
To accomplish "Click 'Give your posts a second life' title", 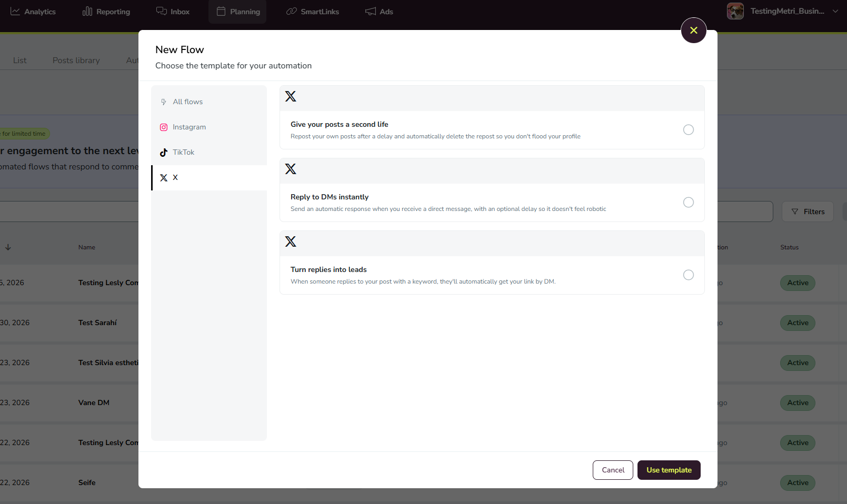I will point(340,125).
